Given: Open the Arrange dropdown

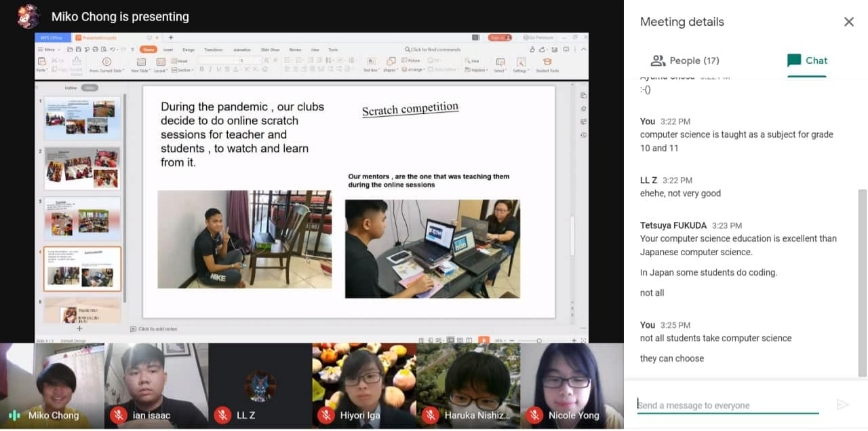Looking at the screenshot, I should [414, 70].
